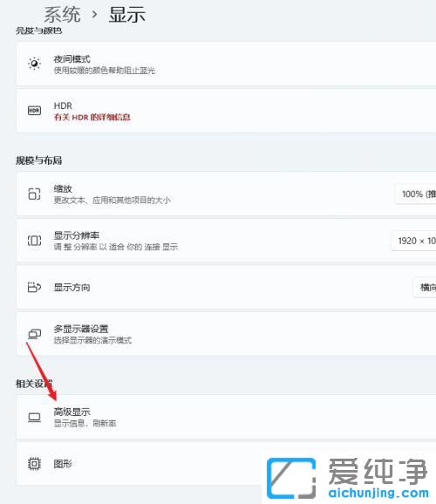The width and height of the screenshot is (436, 504).
Task: Click the 显示方向 label
Action: 72,287
